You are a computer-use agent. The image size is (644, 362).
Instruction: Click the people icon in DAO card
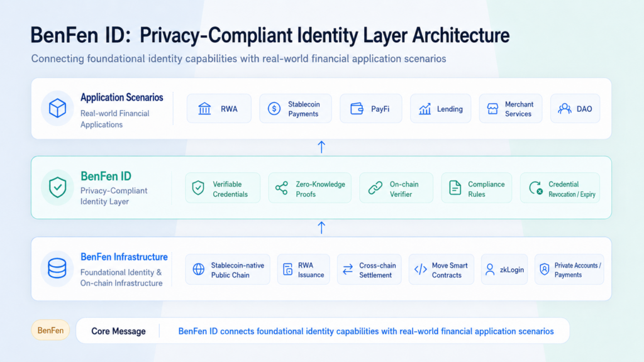pos(565,109)
